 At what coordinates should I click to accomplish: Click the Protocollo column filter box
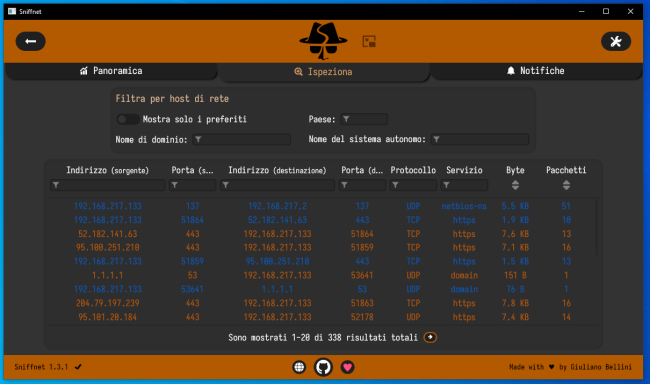413,185
